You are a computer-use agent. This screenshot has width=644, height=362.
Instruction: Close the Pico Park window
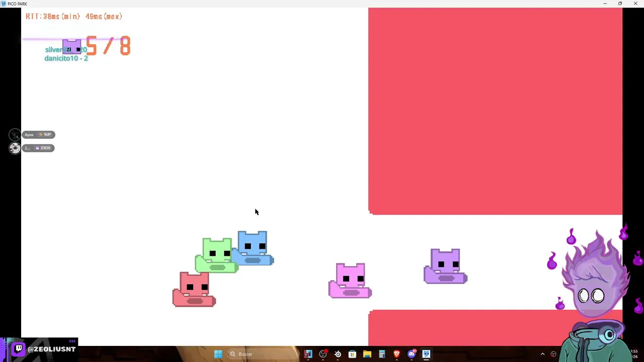(635, 4)
